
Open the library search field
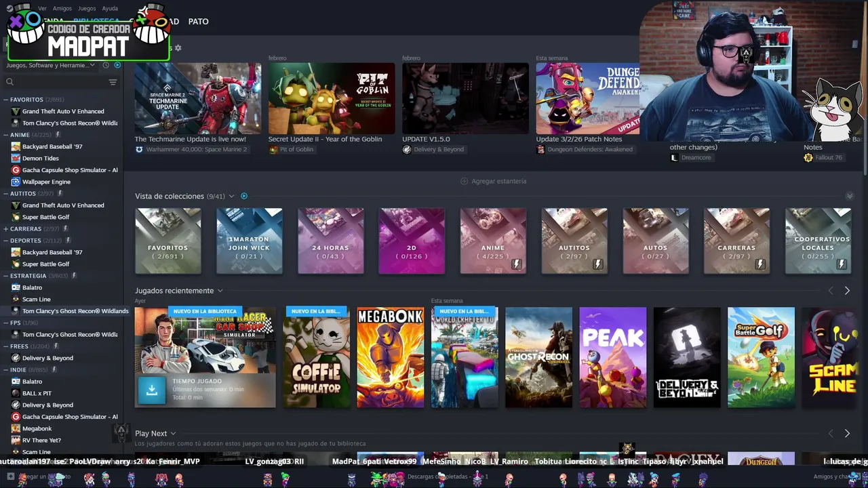(60, 82)
